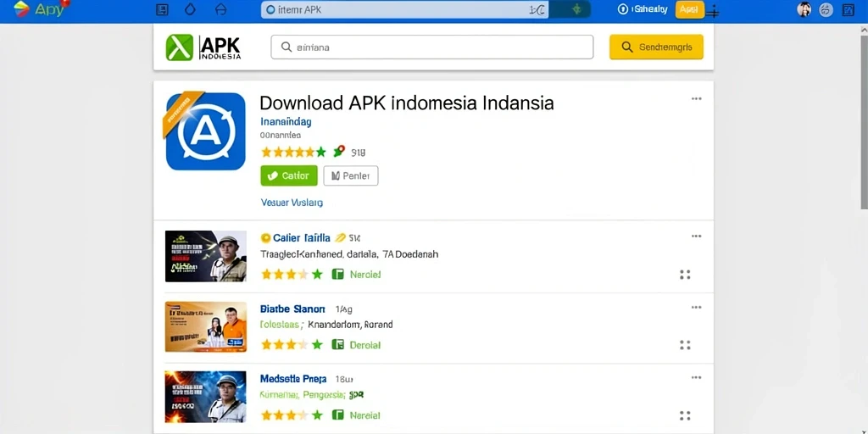The height and width of the screenshot is (434, 868).
Task: Click green 'Deroial' badge icon under Biatbe Slanon
Action: (x=337, y=345)
